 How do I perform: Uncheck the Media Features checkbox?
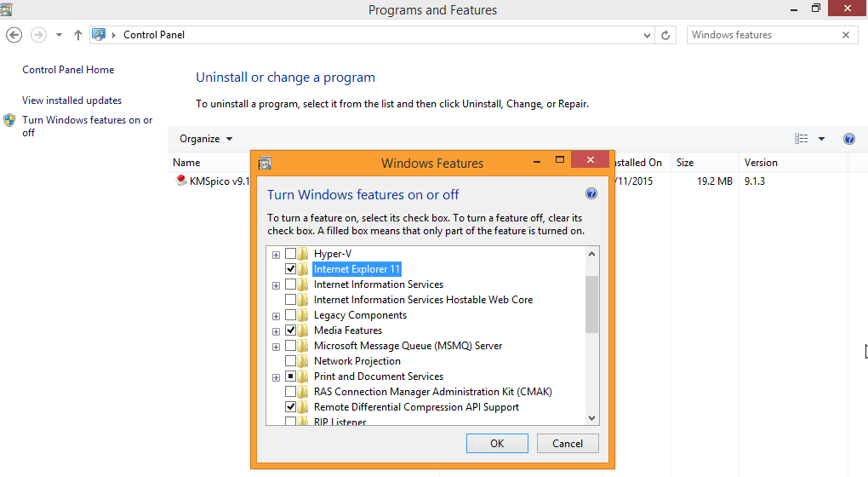click(291, 330)
